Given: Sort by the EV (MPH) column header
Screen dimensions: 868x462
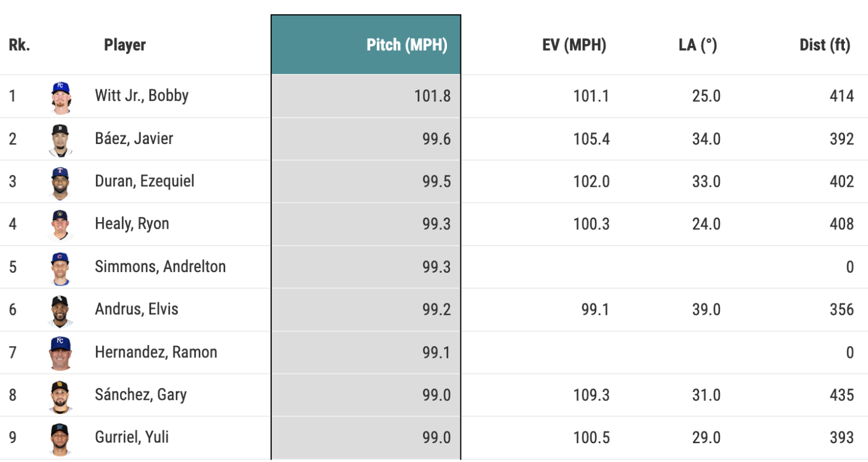Looking at the screenshot, I should tap(574, 45).
